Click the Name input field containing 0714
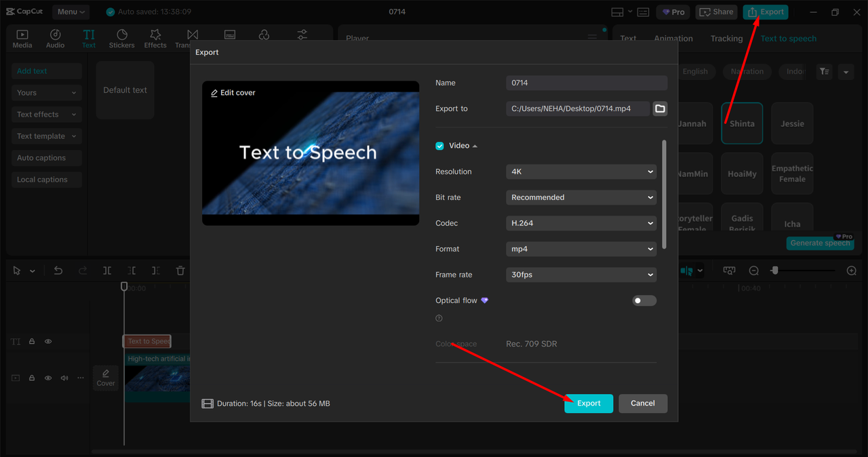 (x=587, y=83)
